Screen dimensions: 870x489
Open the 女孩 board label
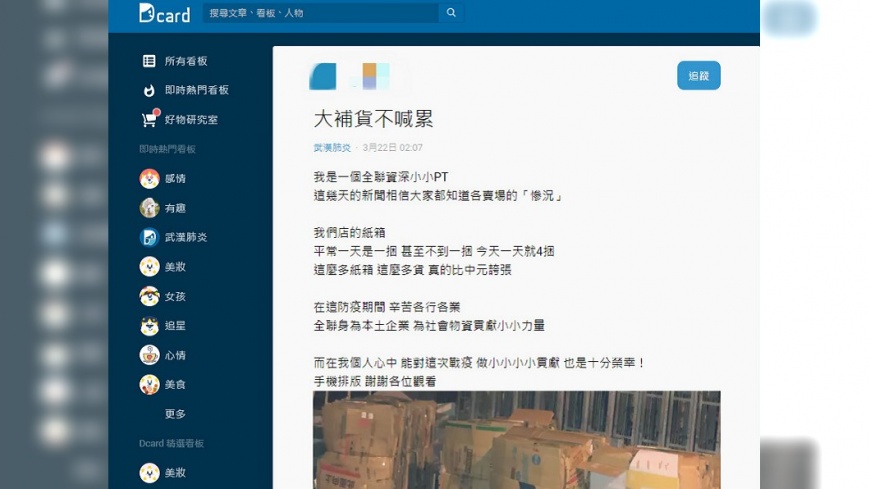(x=175, y=296)
